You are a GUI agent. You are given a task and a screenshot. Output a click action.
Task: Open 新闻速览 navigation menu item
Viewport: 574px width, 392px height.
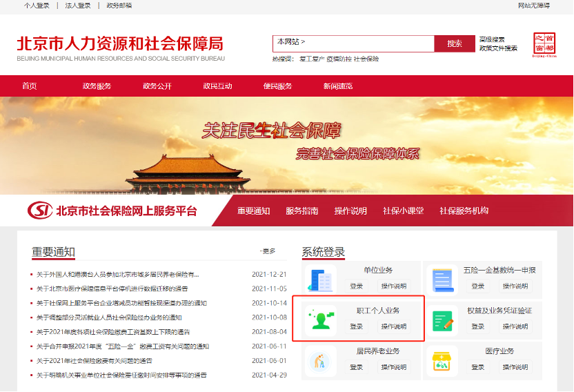[x=338, y=86]
